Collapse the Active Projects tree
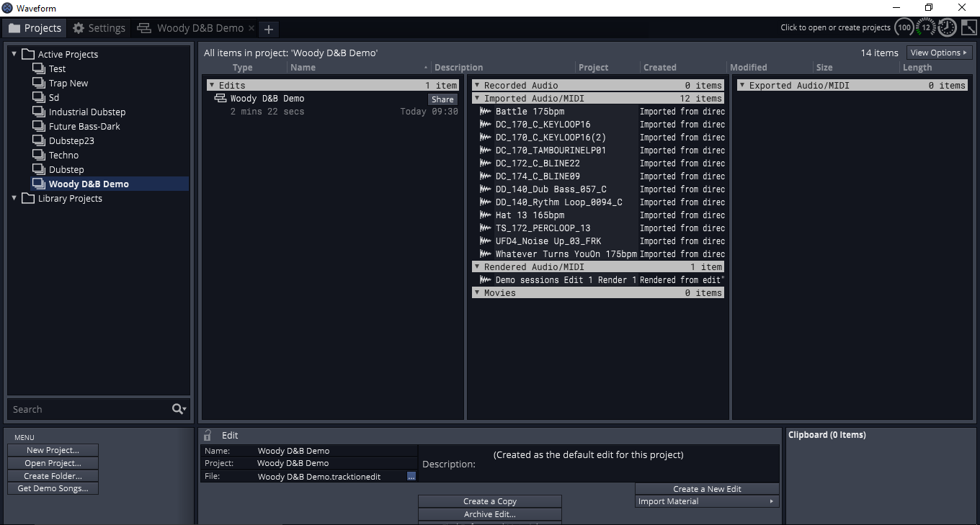This screenshot has width=980, height=525. (x=14, y=54)
